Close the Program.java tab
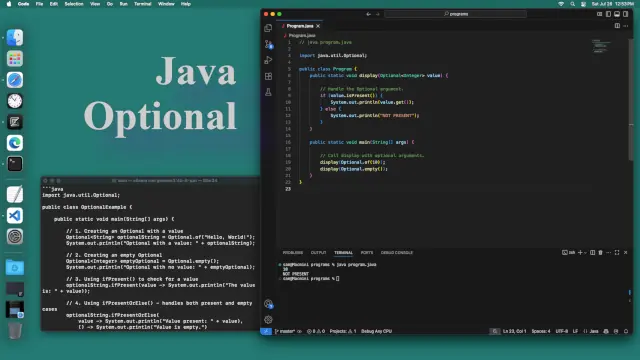 (318, 26)
